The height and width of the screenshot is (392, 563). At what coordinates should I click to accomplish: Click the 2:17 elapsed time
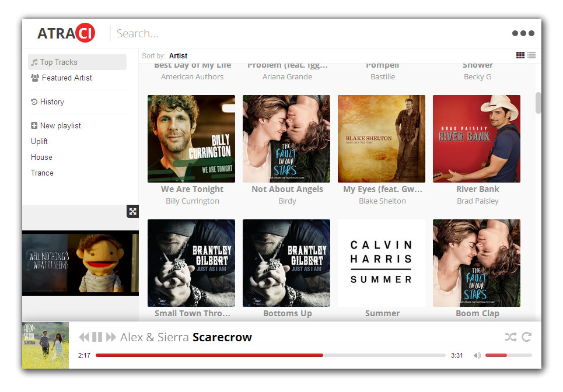coord(84,355)
